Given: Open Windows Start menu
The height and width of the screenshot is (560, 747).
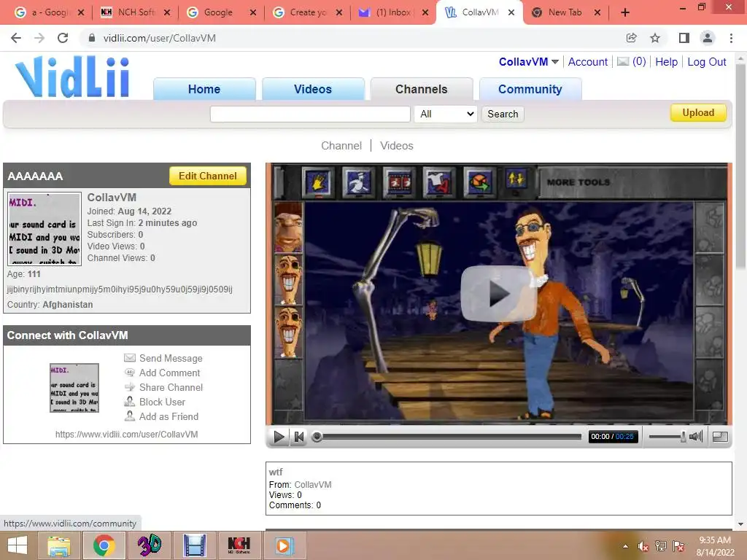Looking at the screenshot, I should click(18, 545).
